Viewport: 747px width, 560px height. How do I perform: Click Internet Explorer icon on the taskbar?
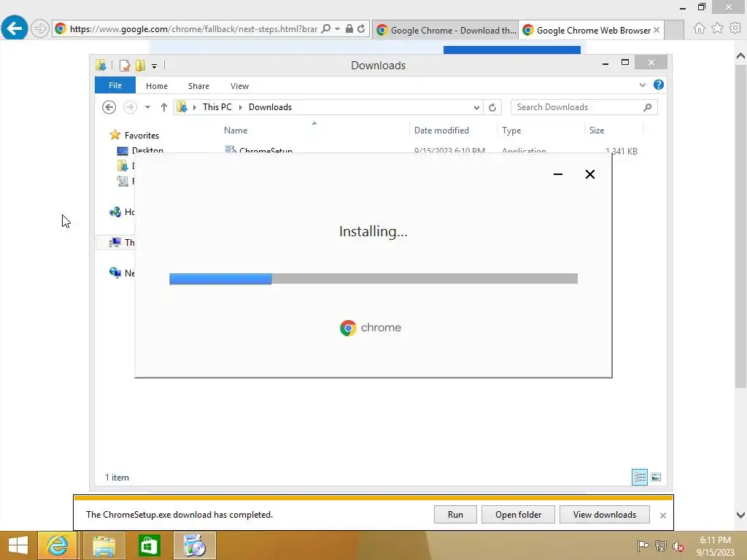[57, 545]
